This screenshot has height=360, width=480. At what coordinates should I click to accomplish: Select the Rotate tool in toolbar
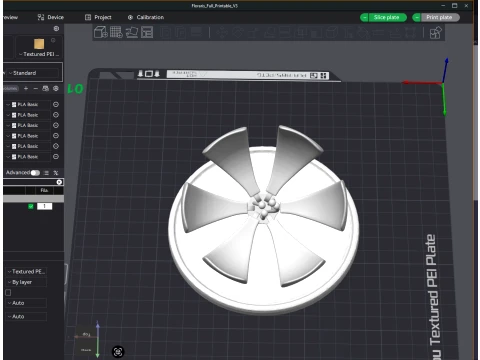237,32
